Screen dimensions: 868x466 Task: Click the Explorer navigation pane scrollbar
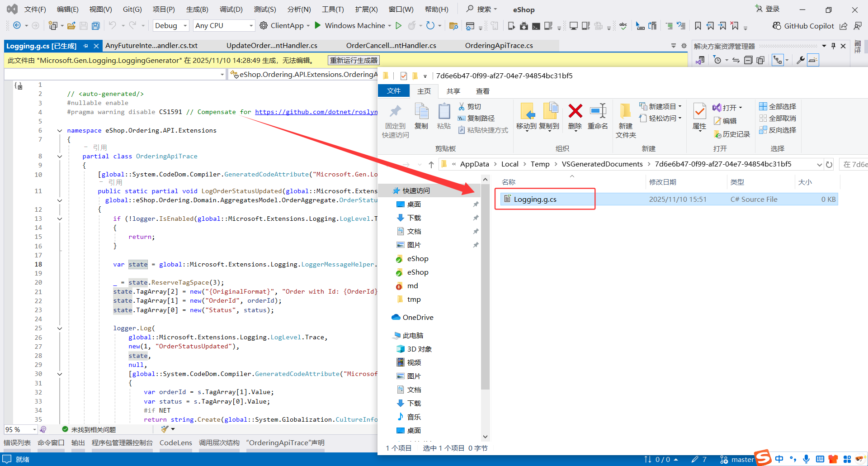coord(485,287)
